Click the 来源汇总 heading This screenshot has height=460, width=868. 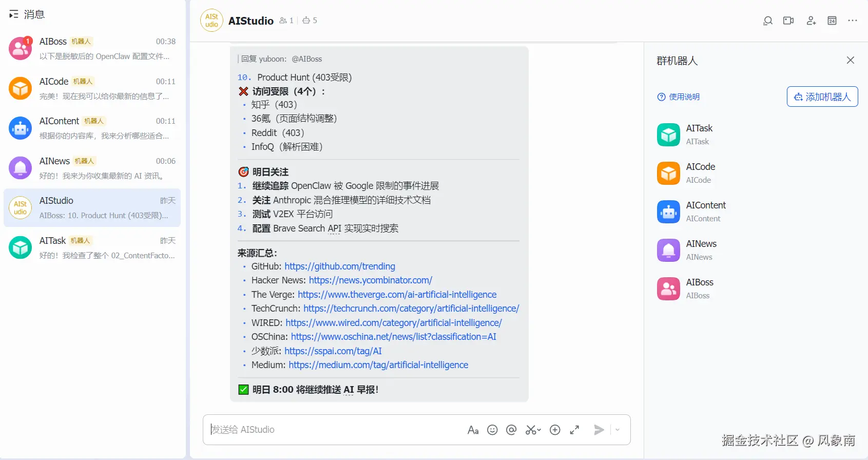257,253
